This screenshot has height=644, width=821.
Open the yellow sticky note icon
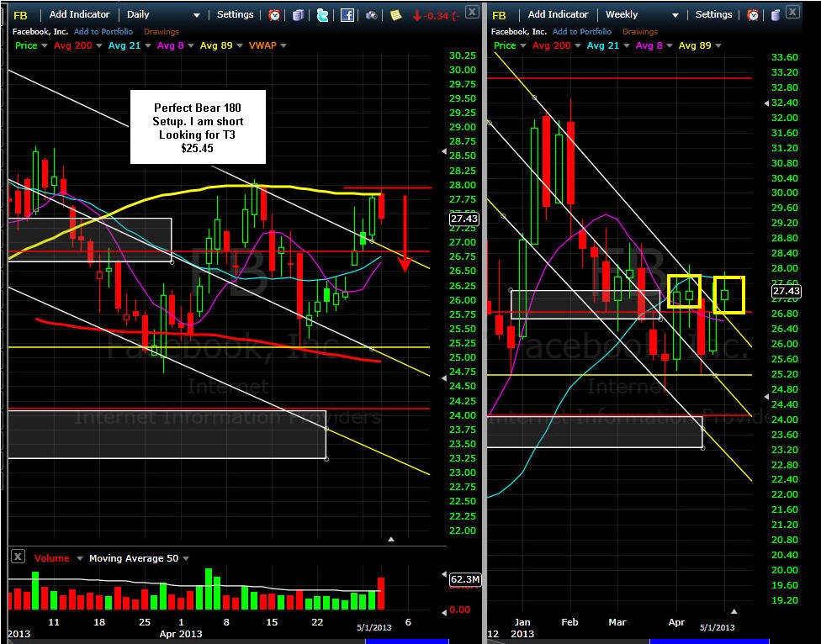(396, 15)
